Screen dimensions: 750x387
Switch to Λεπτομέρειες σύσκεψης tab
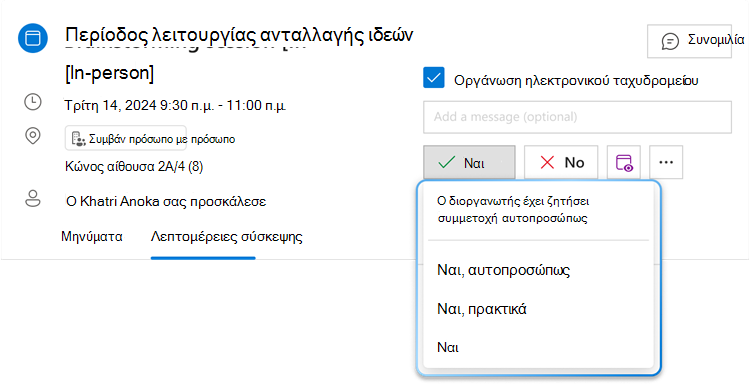[x=227, y=236]
